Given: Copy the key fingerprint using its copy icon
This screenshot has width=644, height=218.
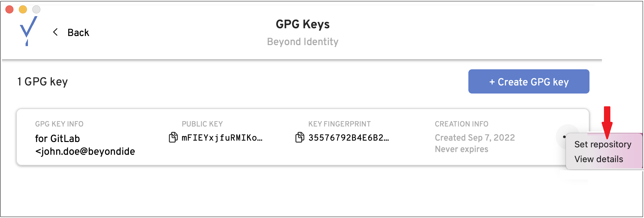Looking at the screenshot, I should [x=299, y=137].
